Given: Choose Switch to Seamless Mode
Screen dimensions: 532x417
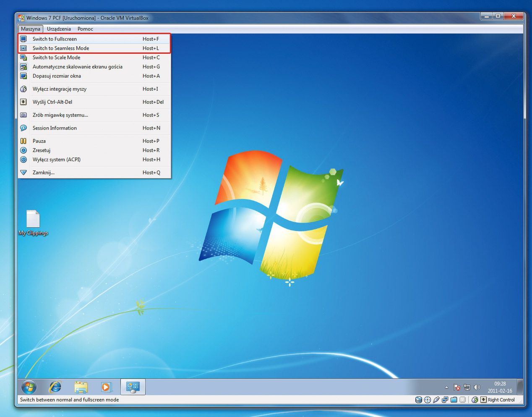Looking at the screenshot, I should click(x=94, y=48).
